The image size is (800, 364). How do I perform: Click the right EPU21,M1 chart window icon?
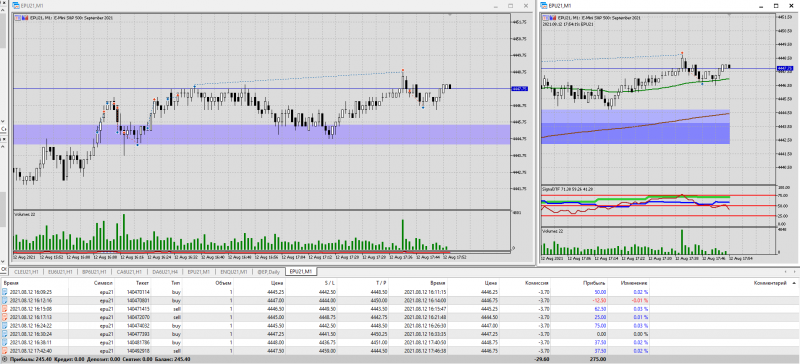(x=544, y=5)
